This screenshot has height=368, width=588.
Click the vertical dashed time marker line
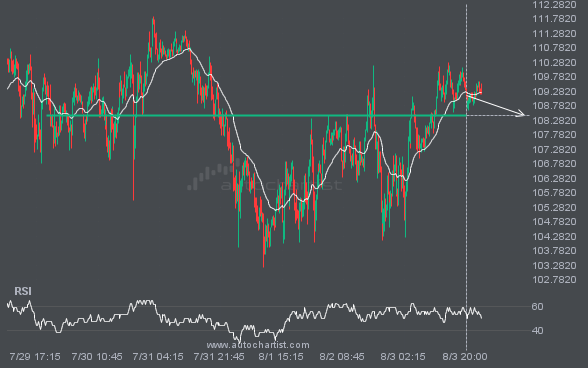(x=466, y=177)
